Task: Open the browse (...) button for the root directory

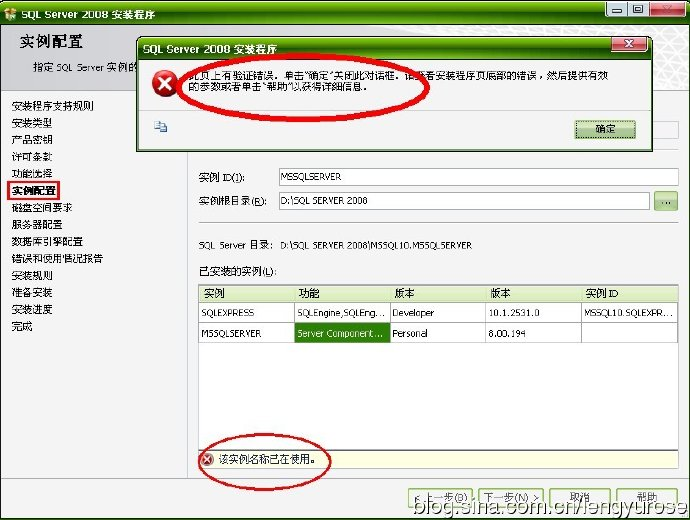Action: point(666,201)
